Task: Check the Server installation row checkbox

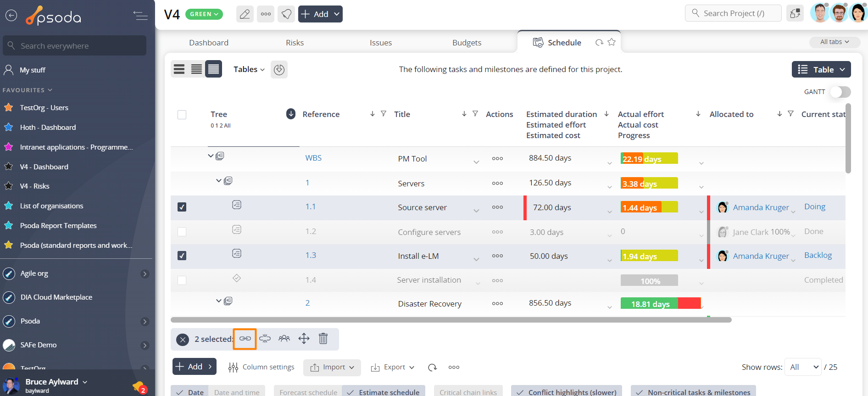Action: 182,280
